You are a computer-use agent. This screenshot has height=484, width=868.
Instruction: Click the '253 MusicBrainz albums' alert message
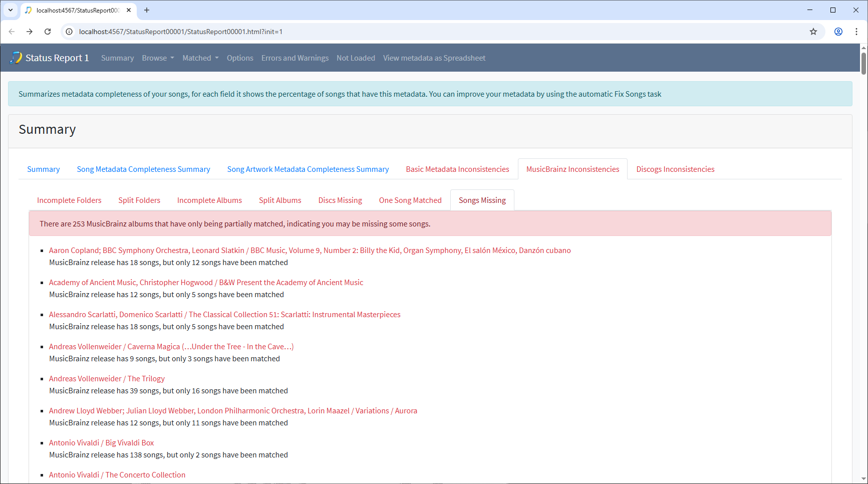[430, 223]
